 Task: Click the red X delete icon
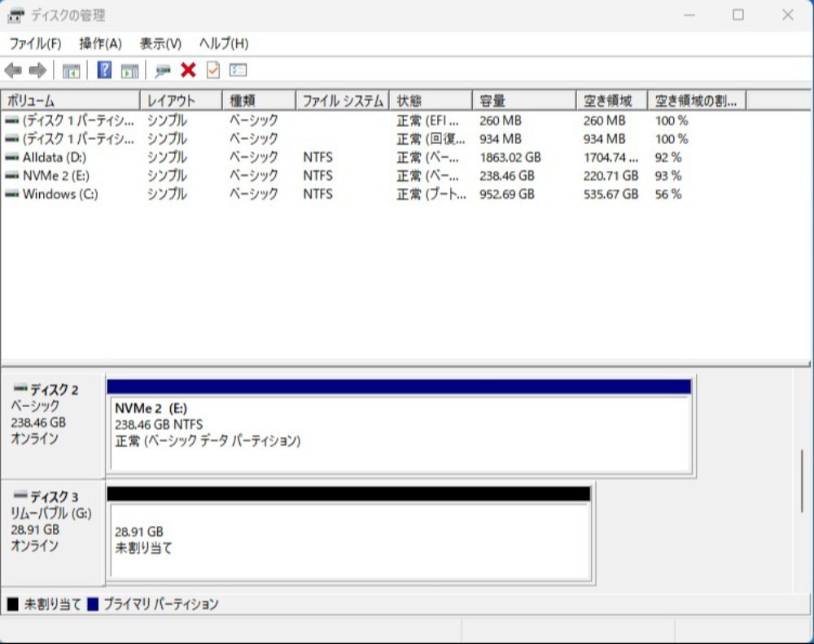[x=188, y=70]
